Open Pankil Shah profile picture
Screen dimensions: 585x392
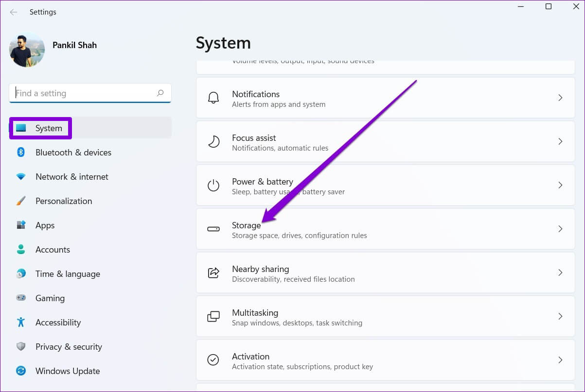coord(27,50)
